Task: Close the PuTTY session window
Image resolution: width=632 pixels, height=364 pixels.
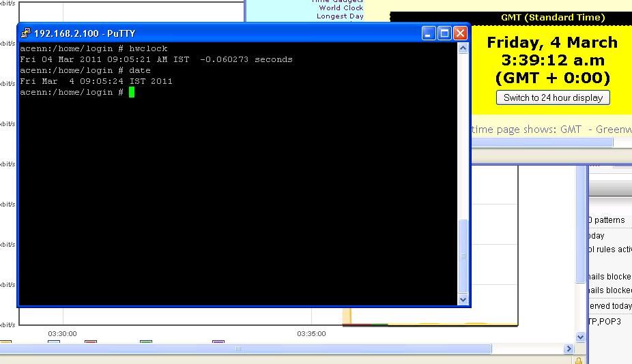Action: point(461,33)
